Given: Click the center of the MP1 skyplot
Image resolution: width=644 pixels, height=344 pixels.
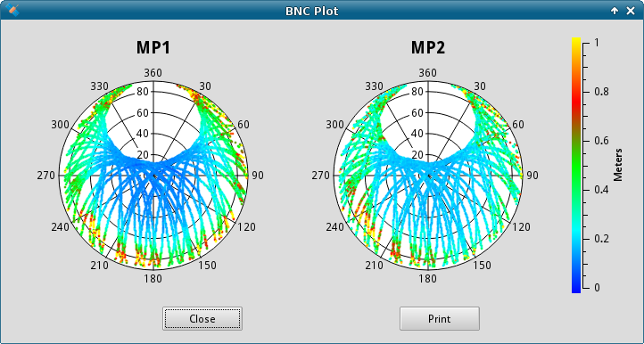Looking at the screenshot, I should (153, 176).
